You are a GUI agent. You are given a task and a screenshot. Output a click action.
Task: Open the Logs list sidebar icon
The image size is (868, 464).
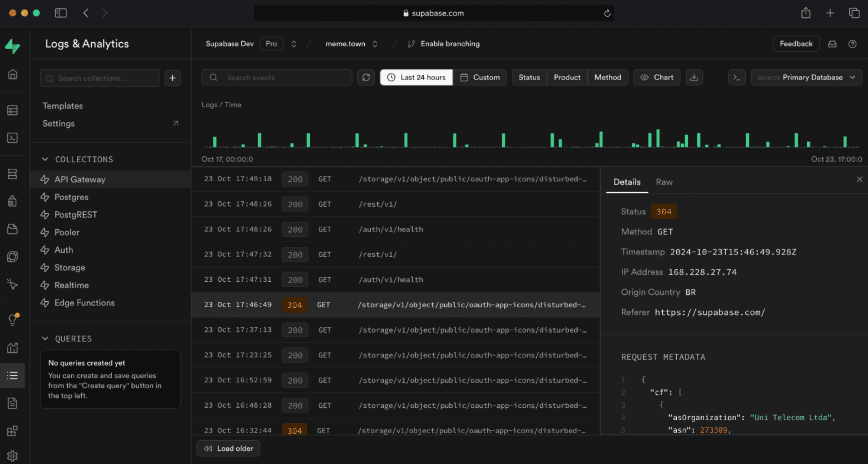coord(13,376)
